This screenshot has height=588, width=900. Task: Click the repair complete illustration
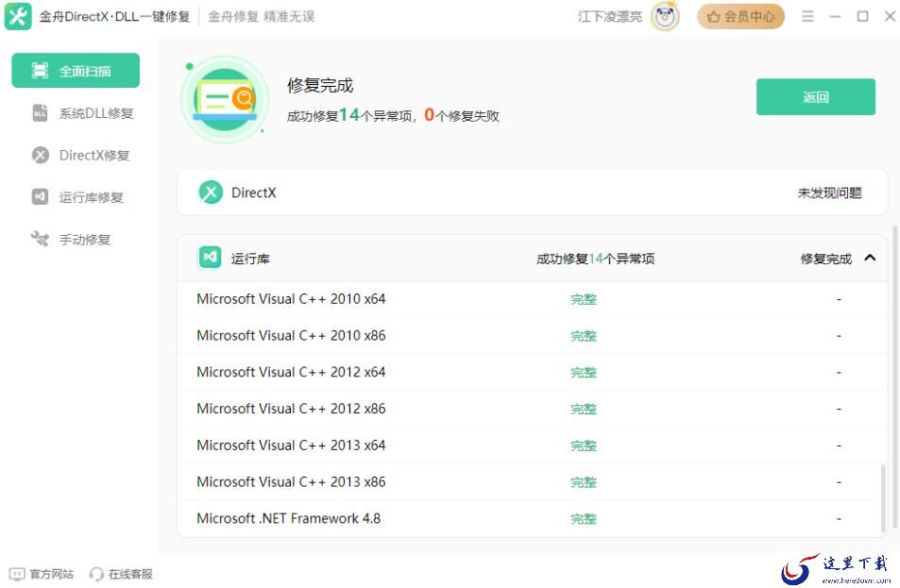tap(225, 100)
